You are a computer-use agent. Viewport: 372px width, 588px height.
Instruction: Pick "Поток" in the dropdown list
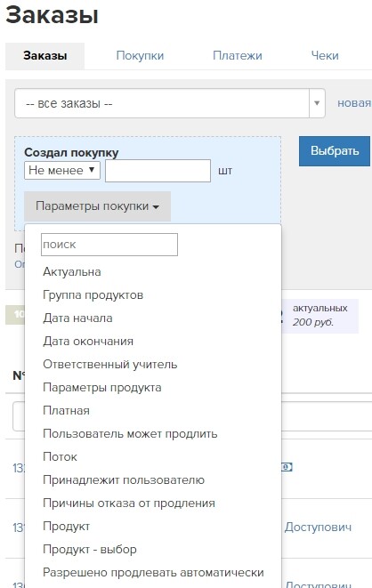(x=60, y=456)
